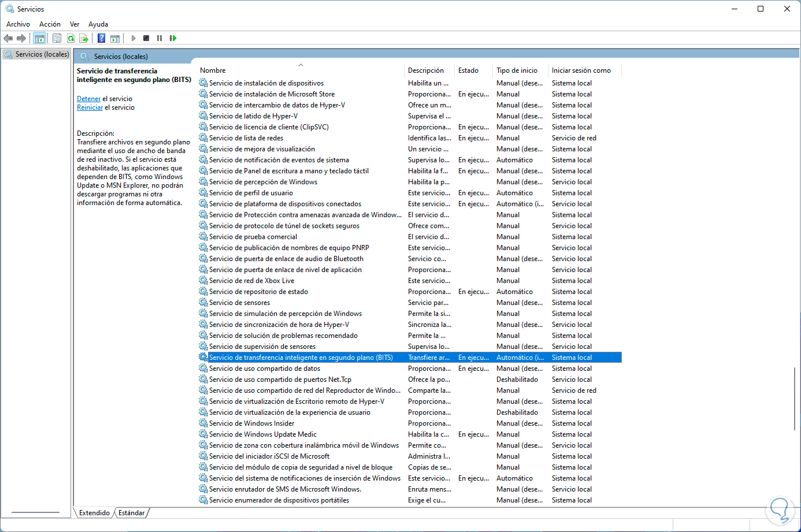Click the gear icon of Servicio de red de Xbox Live

click(x=203, y=280)
